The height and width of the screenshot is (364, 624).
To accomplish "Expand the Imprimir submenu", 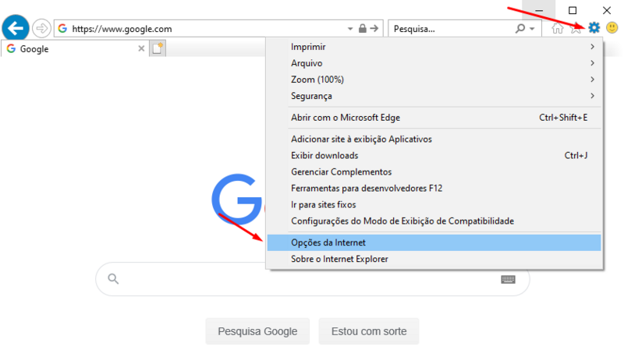I will click(x=434, y=47).
